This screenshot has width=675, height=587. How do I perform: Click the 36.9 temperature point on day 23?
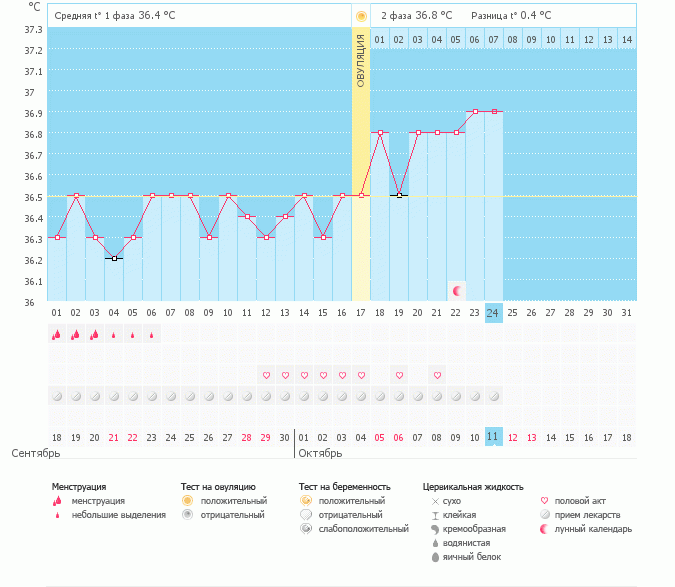pos(475,111)
